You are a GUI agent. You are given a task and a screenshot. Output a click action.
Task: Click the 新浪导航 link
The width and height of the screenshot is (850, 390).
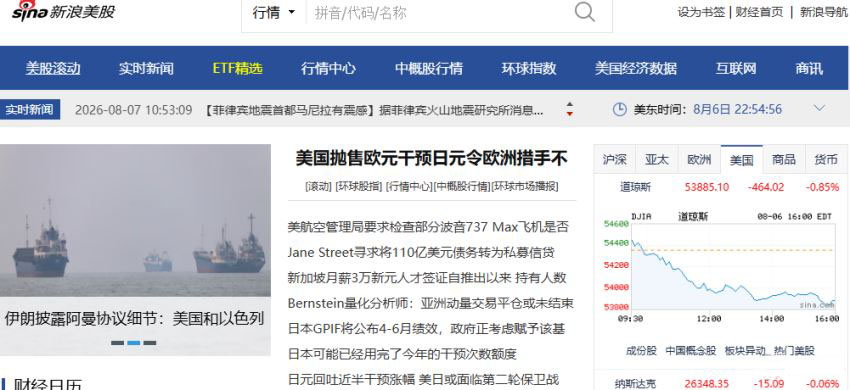pos(823,12)
